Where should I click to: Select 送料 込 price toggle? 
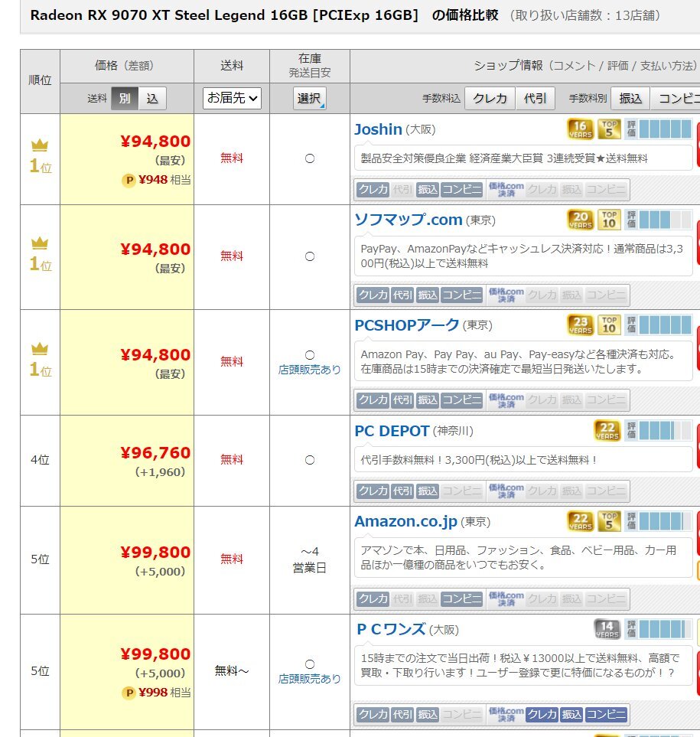click(x=152, y=98)
